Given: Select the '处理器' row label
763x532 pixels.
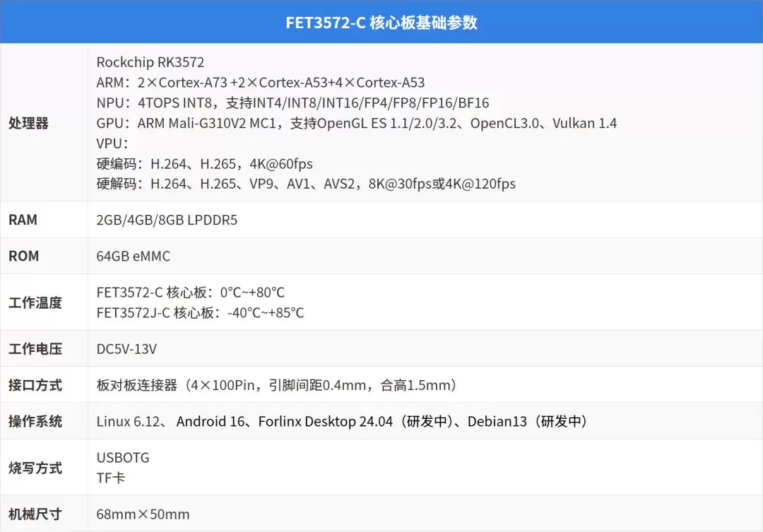Looking at the screenshot, I should pos(29,123).
